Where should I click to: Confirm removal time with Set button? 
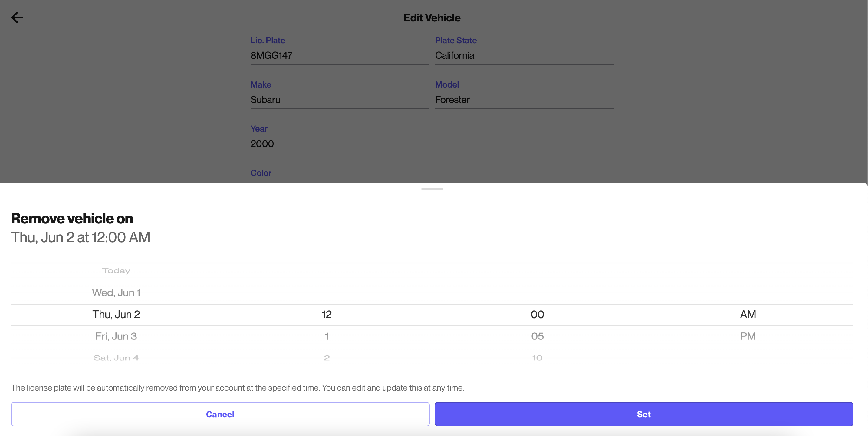644,414
